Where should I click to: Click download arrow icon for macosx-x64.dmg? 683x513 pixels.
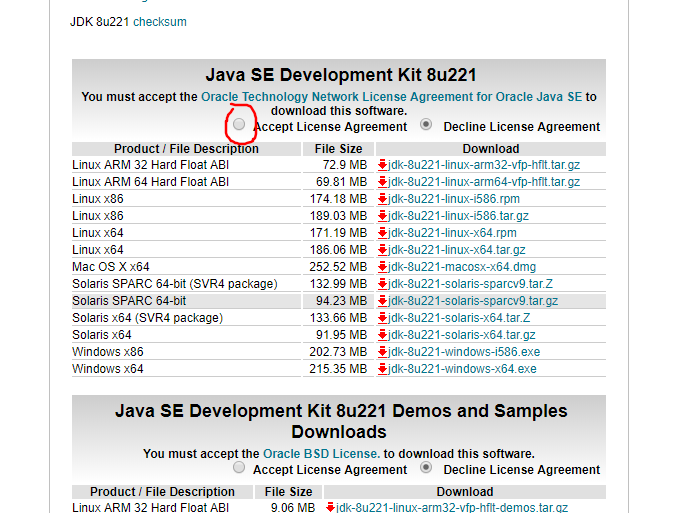click(x=382, y=267)
